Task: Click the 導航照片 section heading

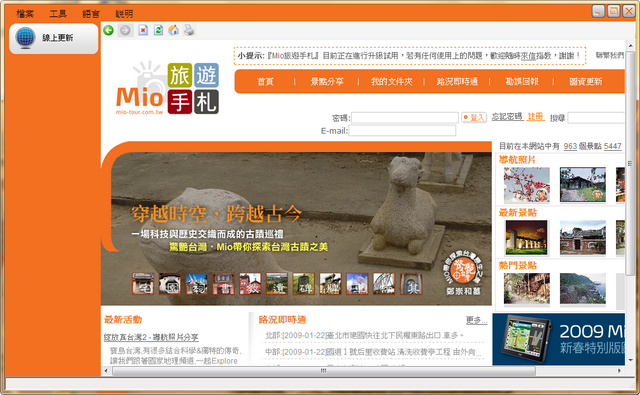Action: click(x=517, y=160)
